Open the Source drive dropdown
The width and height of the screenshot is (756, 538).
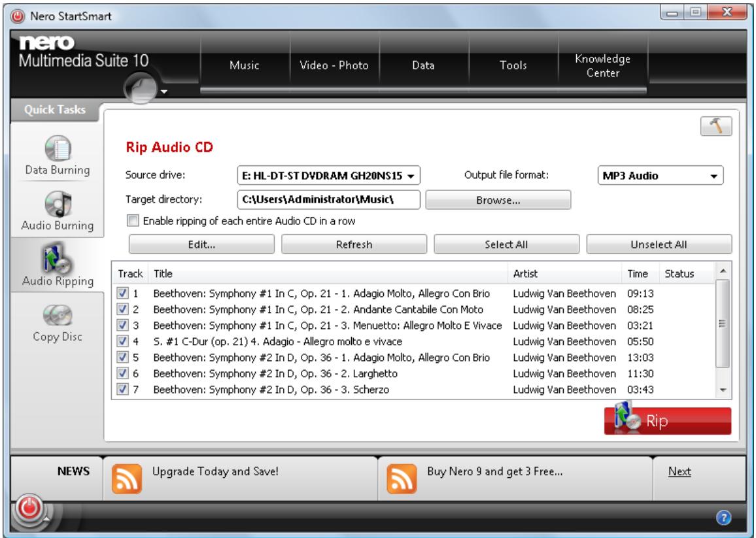click(x=328, y=175)
